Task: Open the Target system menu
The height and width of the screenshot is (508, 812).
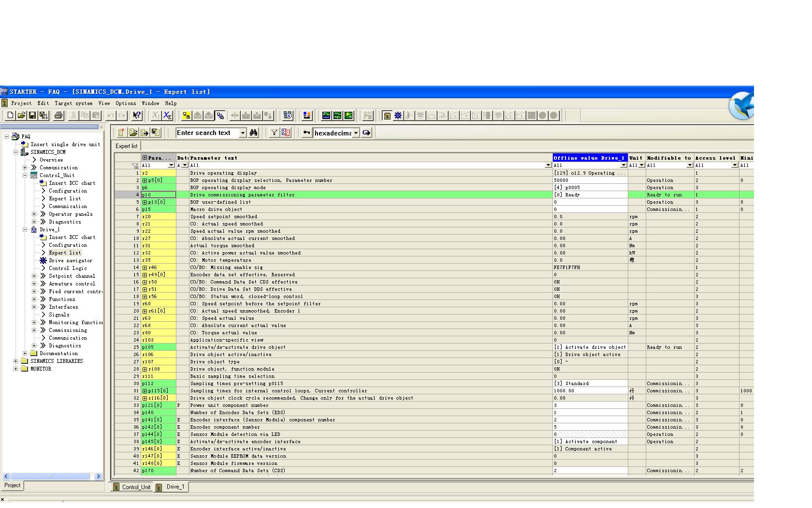Action: (73, 103)
